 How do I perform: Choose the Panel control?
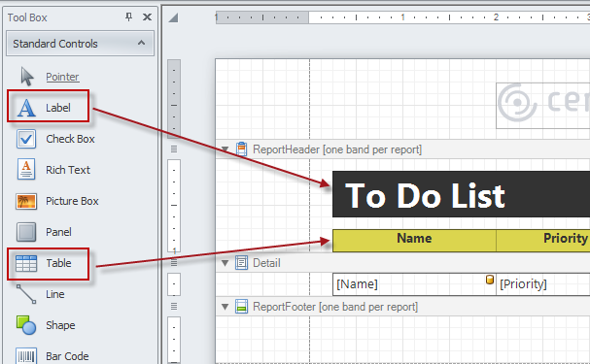(44, 232)
